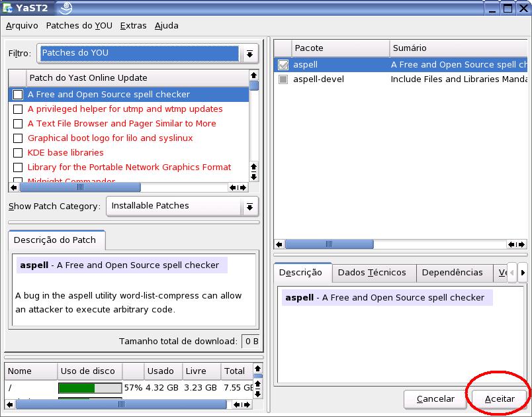This screenshot has height=417, width=532.
Task: Open the 'Patches do YOU' menu
Action: point(79,26)
